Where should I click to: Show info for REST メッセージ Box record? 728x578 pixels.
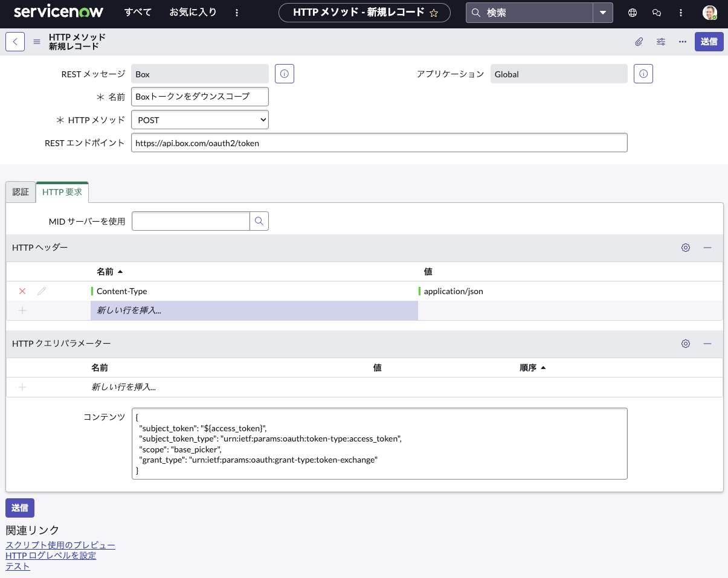click(285, 74)
